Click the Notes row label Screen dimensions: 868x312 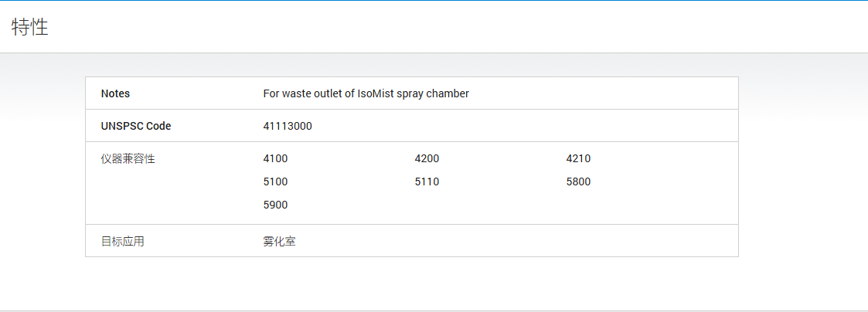pos(115,93)
